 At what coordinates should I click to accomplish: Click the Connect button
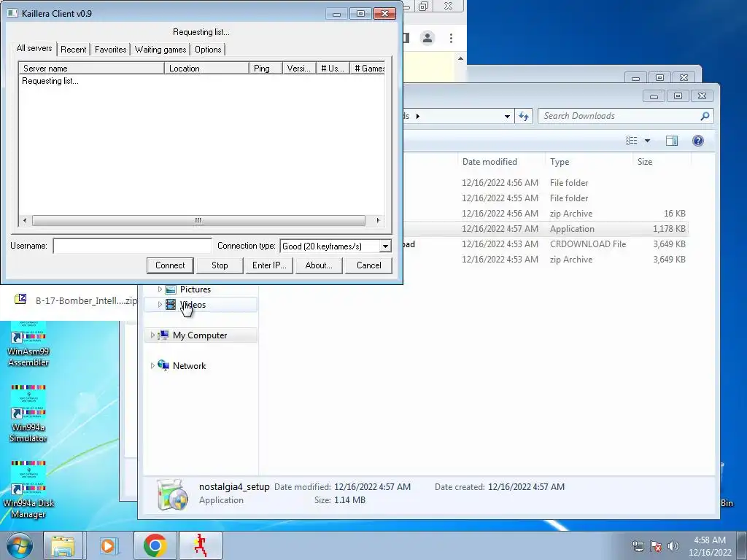click(170, 265)
